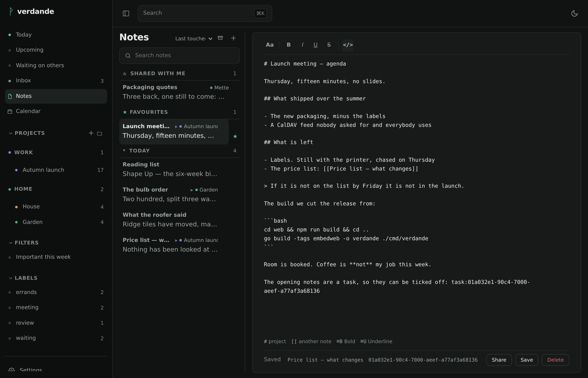Filter by the errands label
588x378 pixels.
56,292
